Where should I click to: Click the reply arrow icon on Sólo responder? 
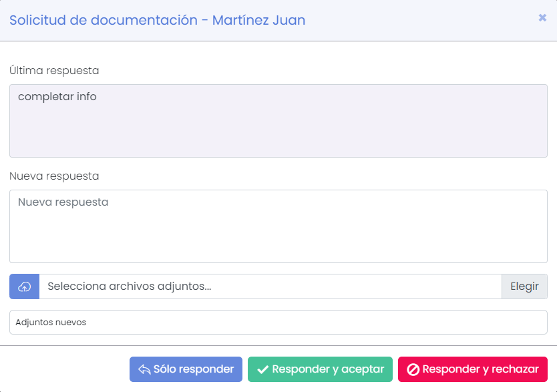click(145, 368)
